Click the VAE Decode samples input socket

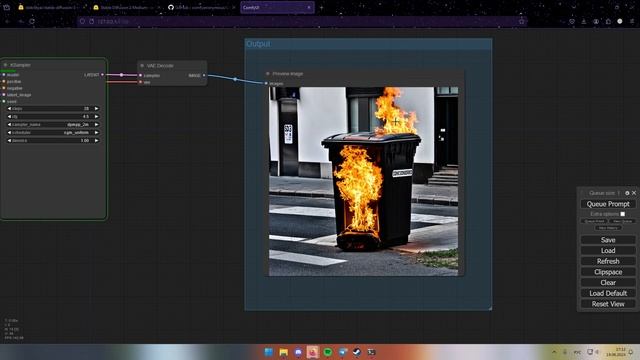(140, 76)
